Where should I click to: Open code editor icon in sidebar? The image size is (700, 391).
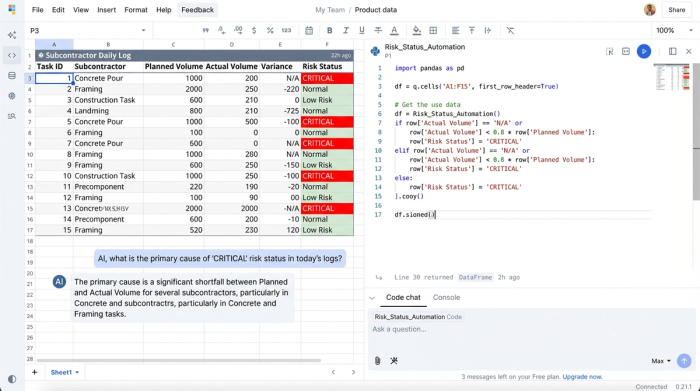point(12,55)
